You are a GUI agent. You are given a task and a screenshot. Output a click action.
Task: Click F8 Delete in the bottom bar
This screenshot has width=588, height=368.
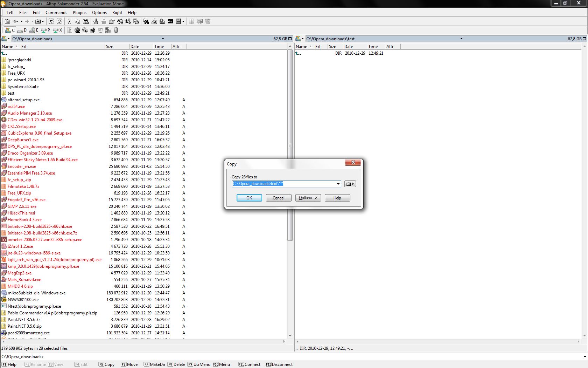176,364
